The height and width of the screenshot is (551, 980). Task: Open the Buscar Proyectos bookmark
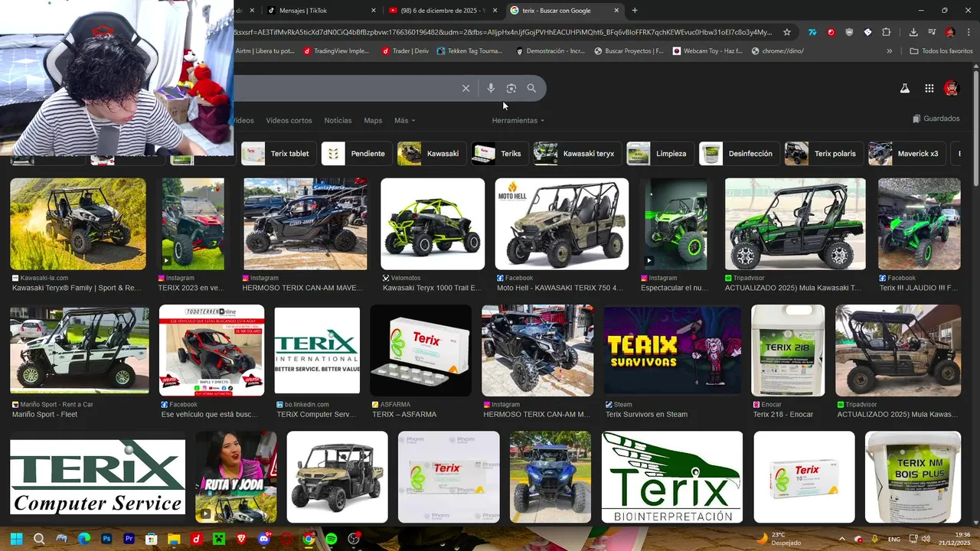627,51
